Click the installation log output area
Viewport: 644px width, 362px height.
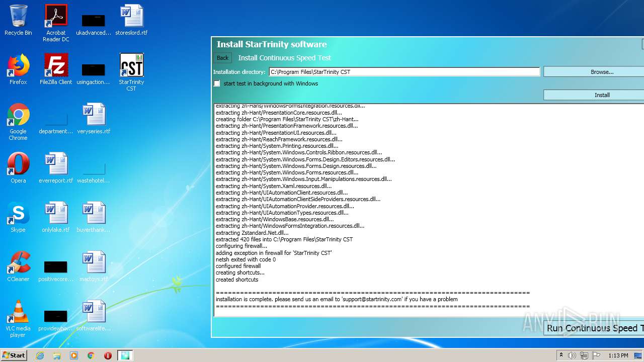click(x=429, y=210)
